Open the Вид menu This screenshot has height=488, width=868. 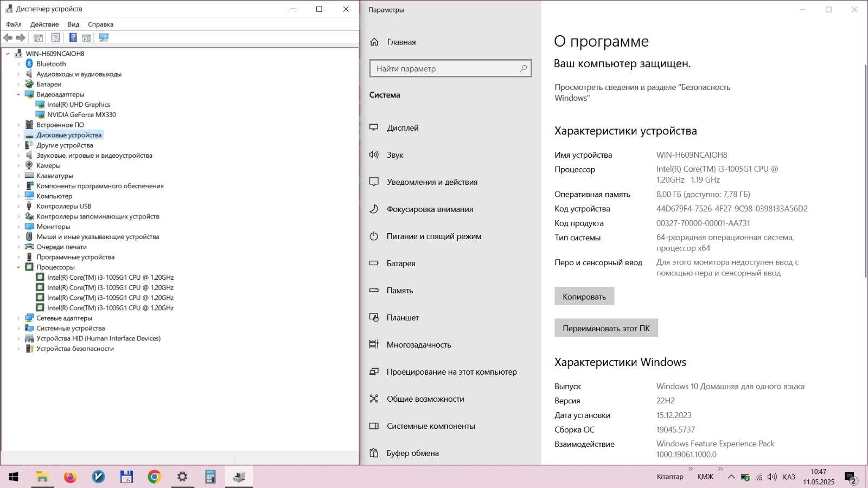coord(73,24)
